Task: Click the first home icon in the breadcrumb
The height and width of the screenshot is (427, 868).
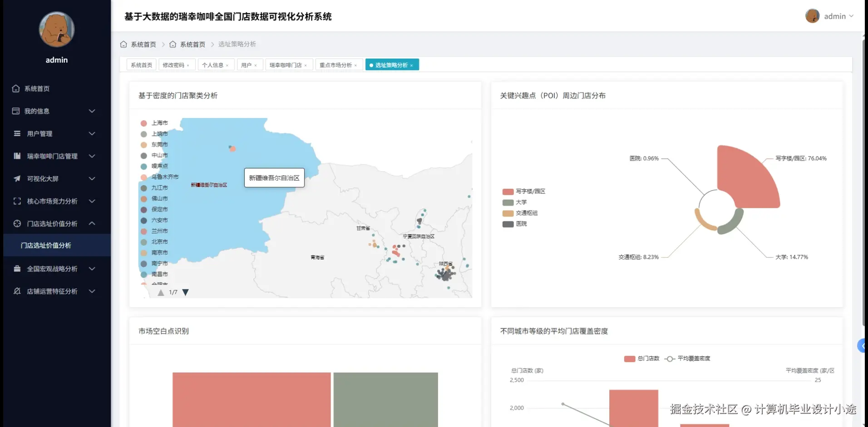Action: [123, 44]
